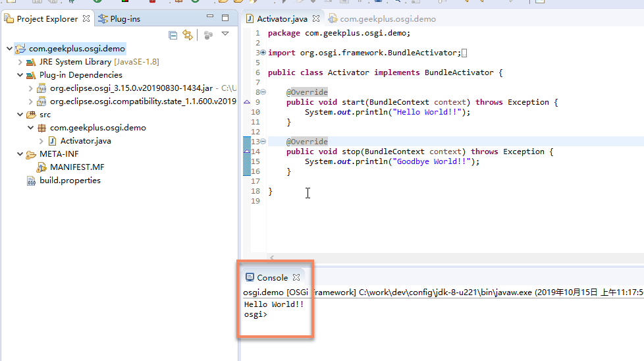The width and height of the screenshot is (644, 361).
Task: Click "Hello World!!" string in start method
Action: (x=426, y=112)
